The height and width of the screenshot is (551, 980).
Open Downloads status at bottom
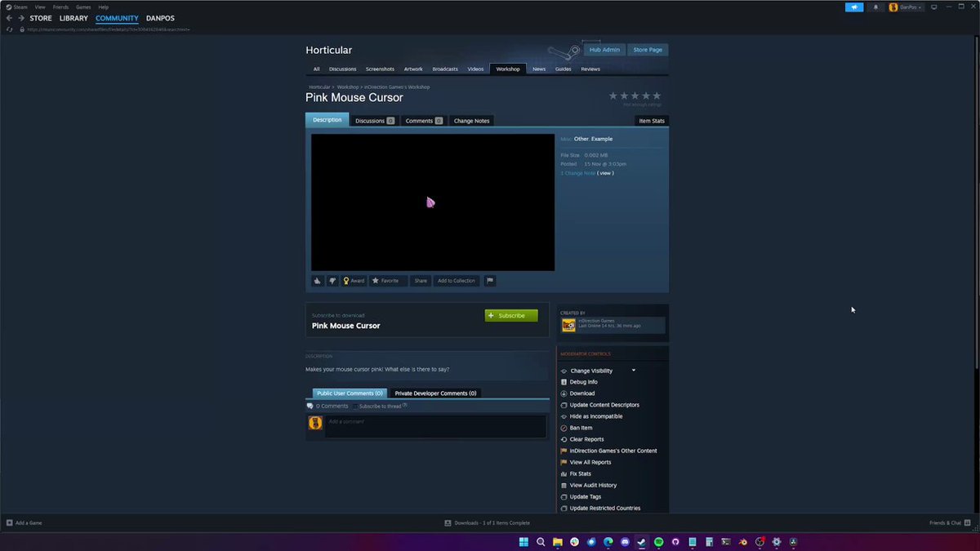[488, 522]
